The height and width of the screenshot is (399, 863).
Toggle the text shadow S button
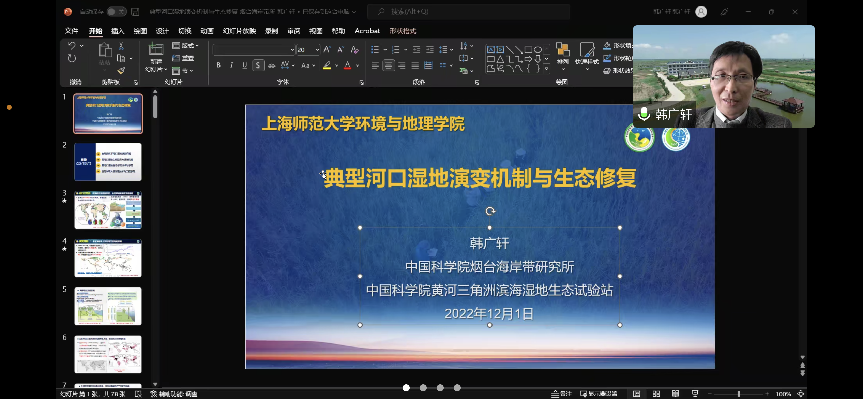tap(258, 65)
